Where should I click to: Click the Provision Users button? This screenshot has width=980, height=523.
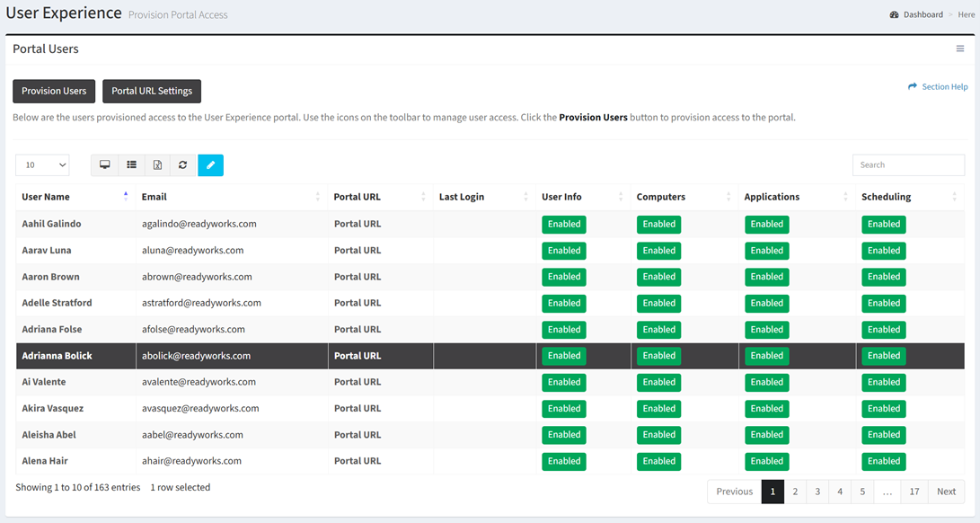[54, 91]
